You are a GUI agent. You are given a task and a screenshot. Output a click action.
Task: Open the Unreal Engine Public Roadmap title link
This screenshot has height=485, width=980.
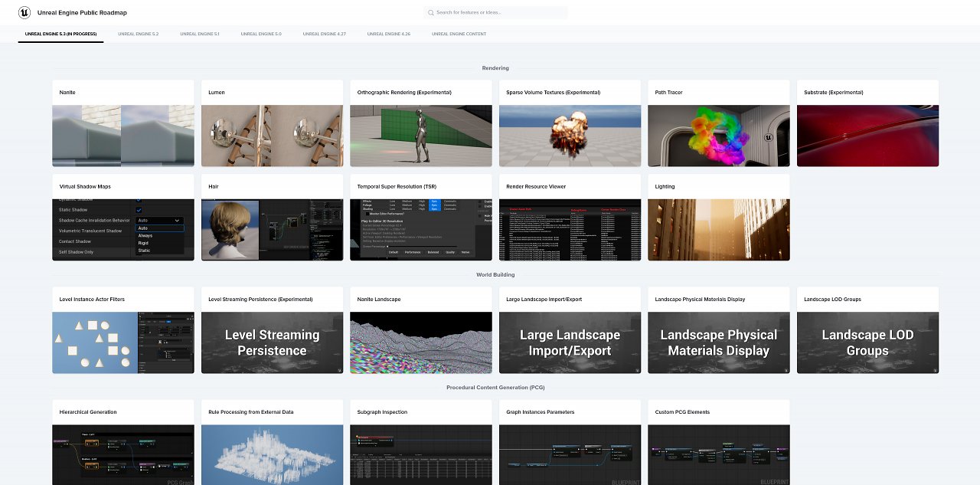(x=82, y=13)
